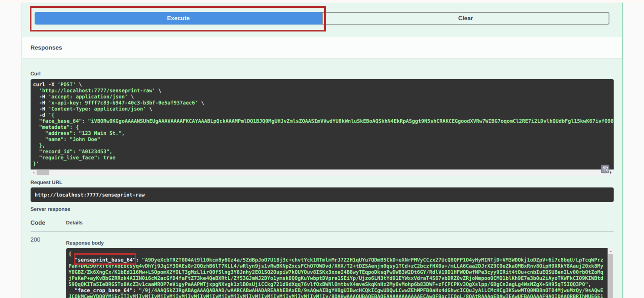The image size is (644, 298).
Task: Click the Request URL label
Action: 46,183
